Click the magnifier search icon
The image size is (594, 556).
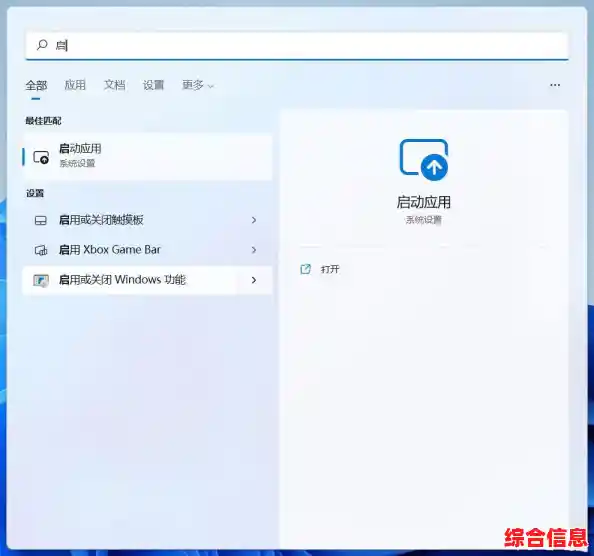coord(42,45)
